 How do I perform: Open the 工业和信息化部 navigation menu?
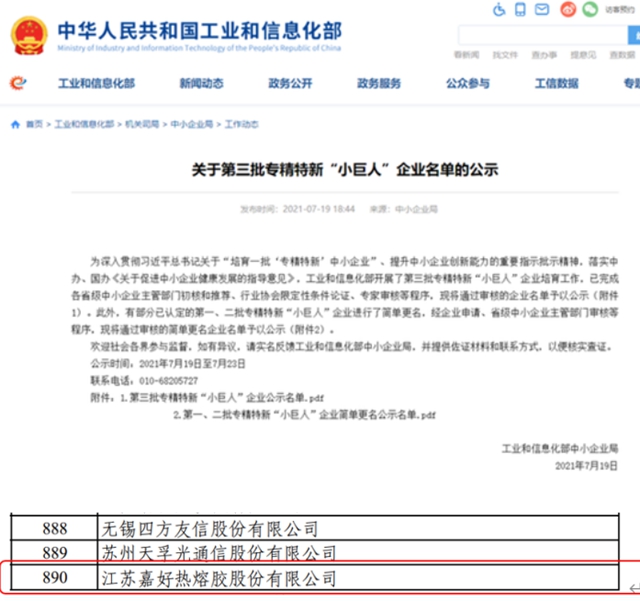(96, 83)
